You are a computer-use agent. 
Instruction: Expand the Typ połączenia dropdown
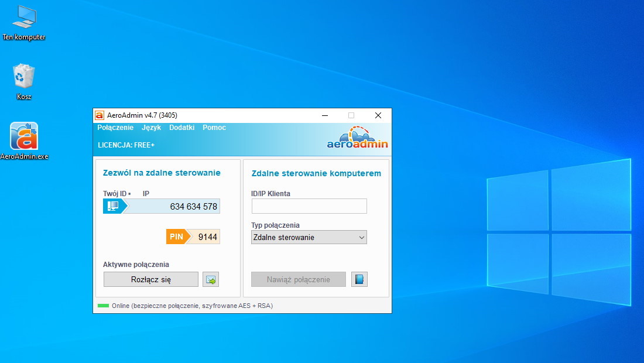(309, 237)
